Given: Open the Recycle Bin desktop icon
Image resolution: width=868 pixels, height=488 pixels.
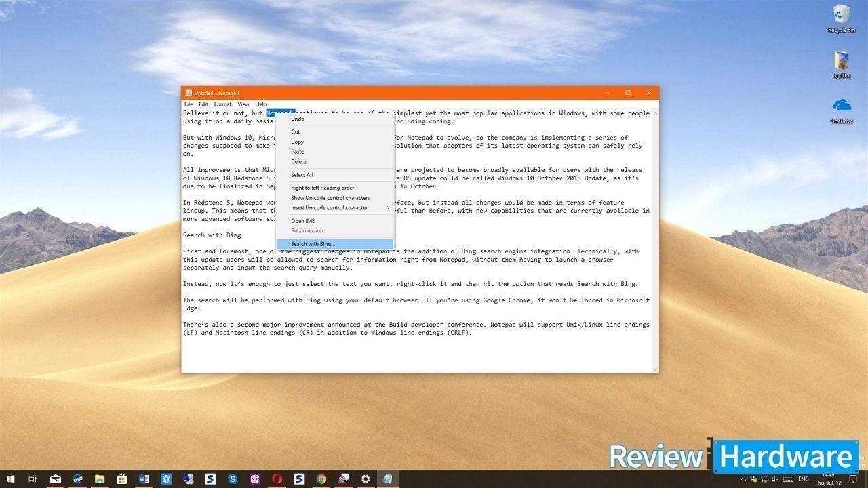Looking at the screenshot, I should tap(842, 18).
